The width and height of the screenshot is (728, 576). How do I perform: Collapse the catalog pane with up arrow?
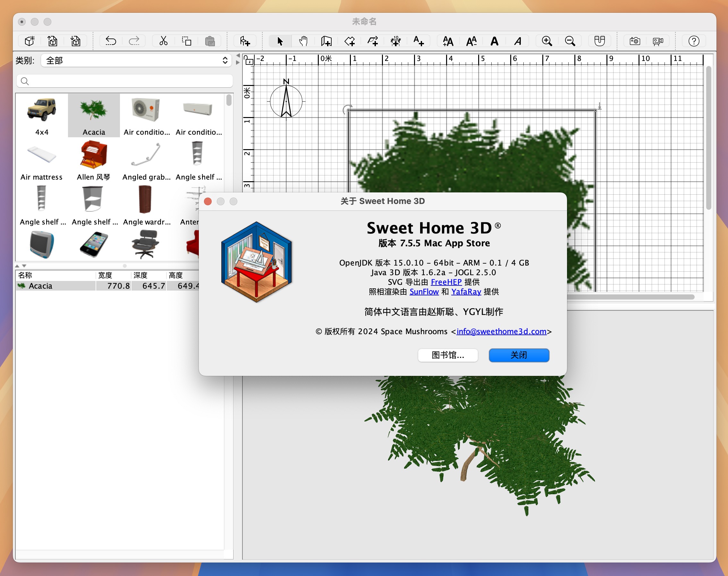tap(17, 266)
